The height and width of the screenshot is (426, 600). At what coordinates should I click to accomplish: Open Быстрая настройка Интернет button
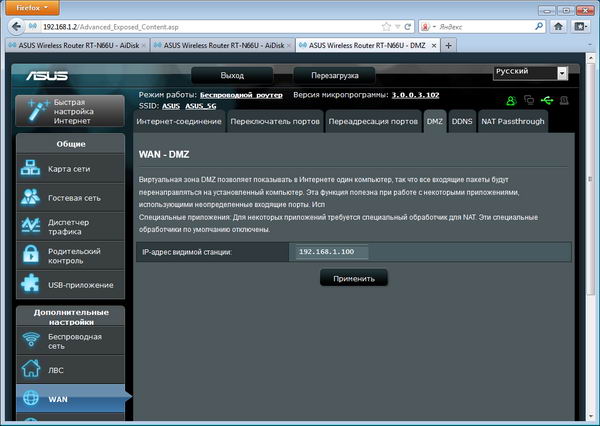coord(70,111)
